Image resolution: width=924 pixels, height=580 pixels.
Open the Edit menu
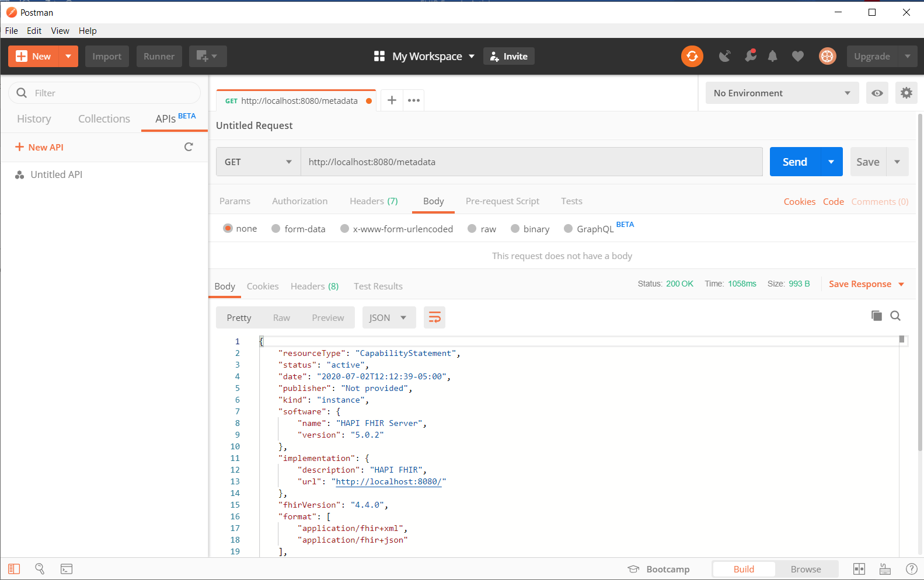pos(34,30)
